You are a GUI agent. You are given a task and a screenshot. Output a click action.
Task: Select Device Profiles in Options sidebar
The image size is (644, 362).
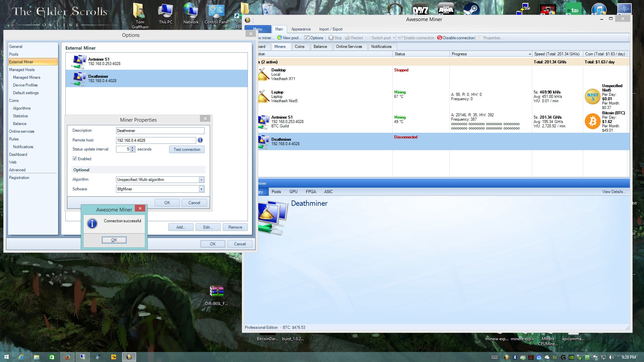25,85
